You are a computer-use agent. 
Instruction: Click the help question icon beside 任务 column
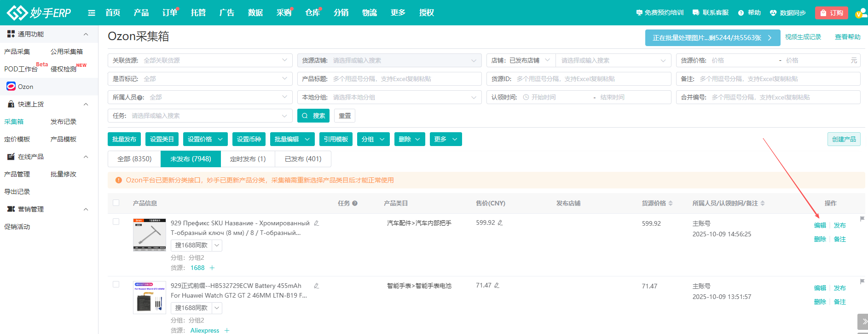[x=355, y=204]
